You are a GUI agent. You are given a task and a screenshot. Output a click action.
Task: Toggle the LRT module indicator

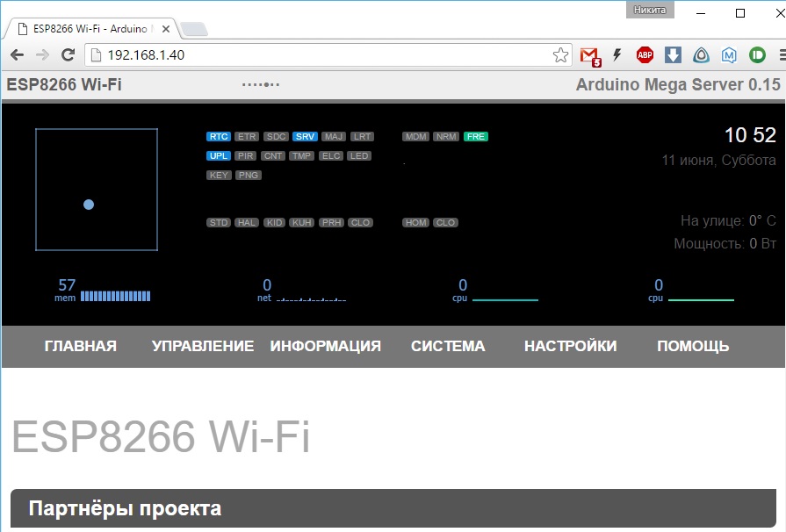[x=362, y=137]
